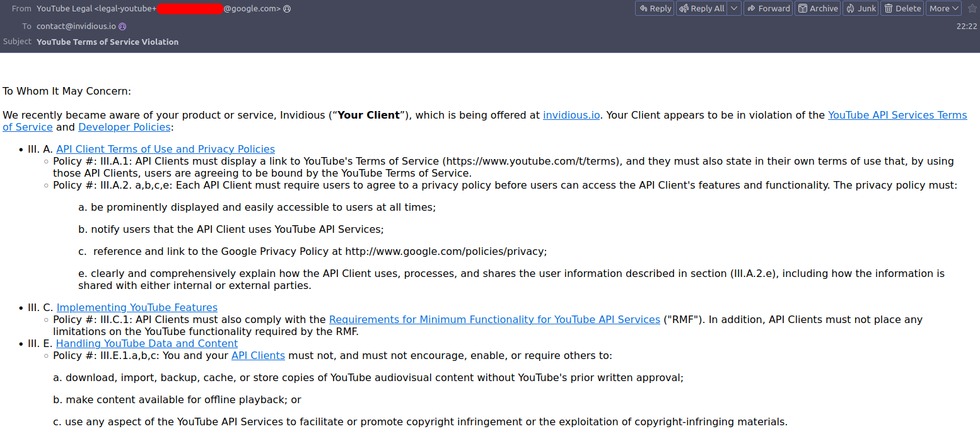The image size is (980, 436).
Task: Open Developer Policies link
Action: pos(124,127)
